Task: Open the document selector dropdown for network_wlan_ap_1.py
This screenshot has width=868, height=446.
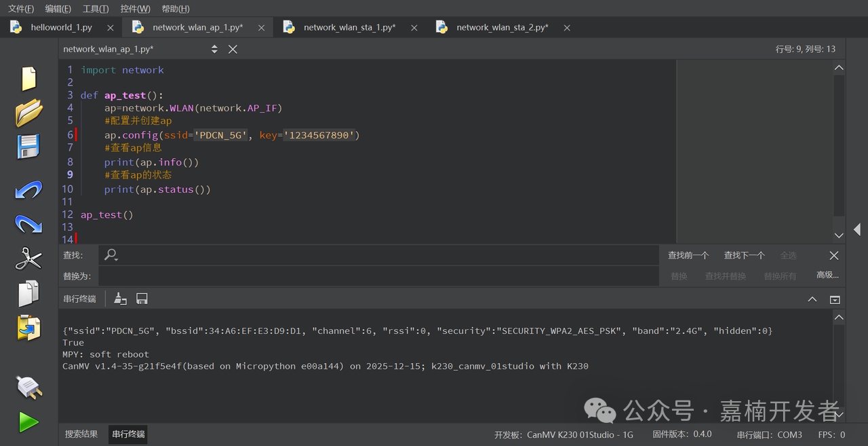Action: pos(214,49)
